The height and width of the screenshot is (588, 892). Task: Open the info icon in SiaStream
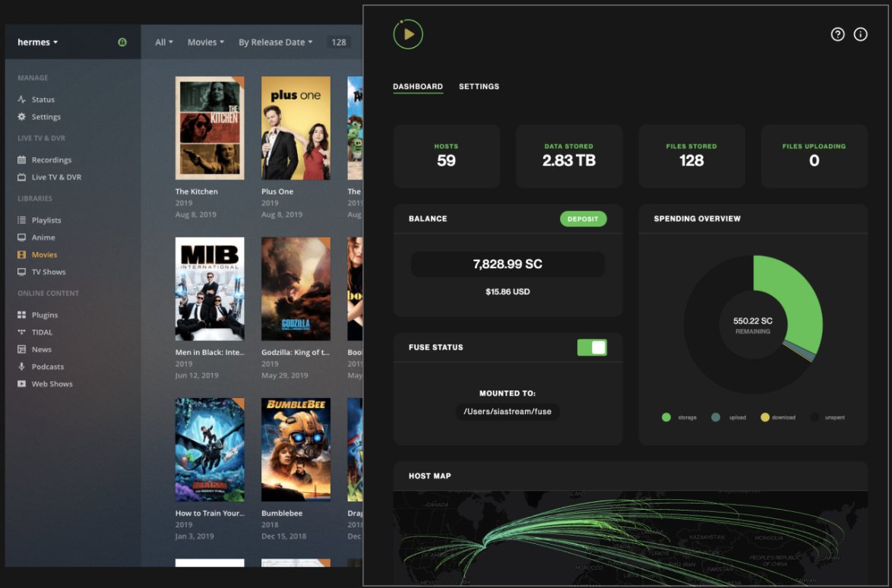pyautogui.click(x=861, y=35)
